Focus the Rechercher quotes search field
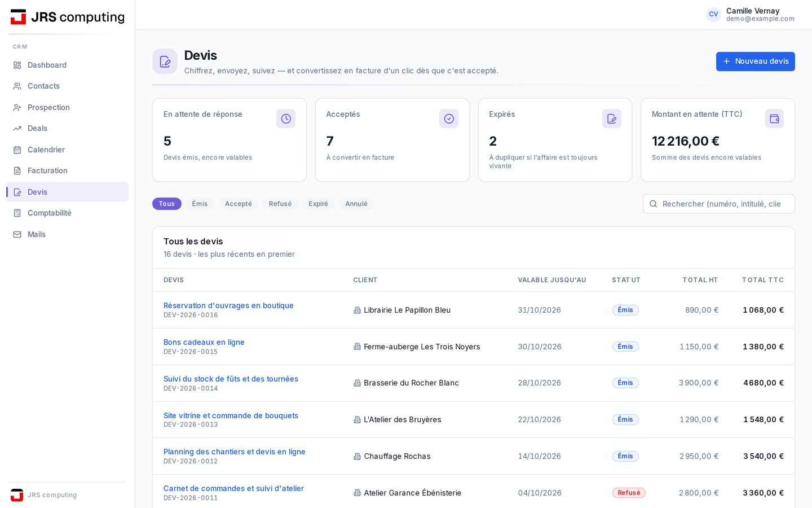Image resolution: width=812 pixels, height=508 pixels. click(719, 204)
